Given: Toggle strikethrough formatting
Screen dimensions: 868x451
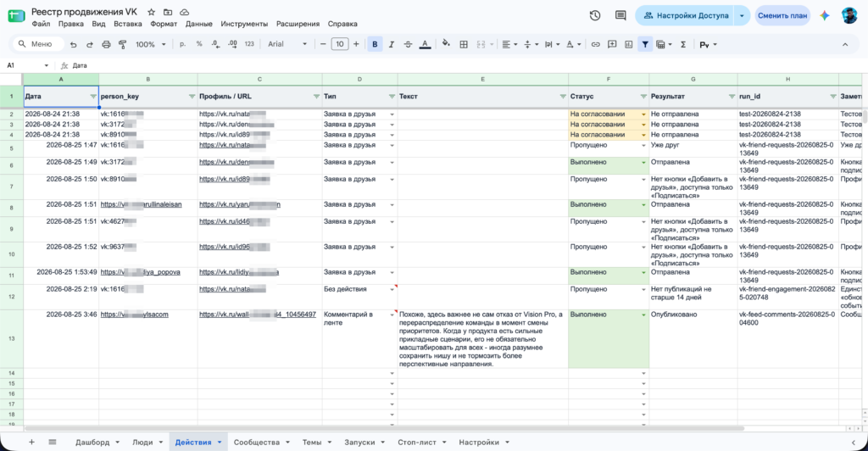Looking at the screenshot, I should [x=408, y=44].
